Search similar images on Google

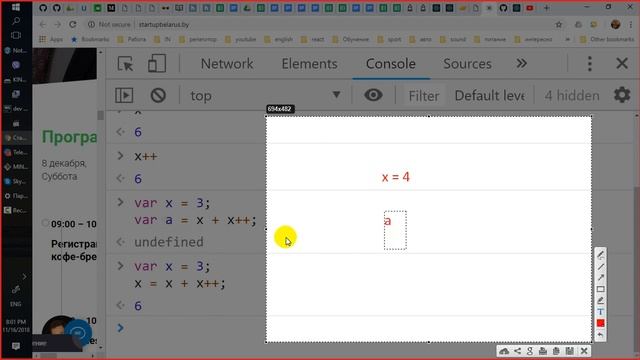pyautogui.click(x=530, y=351)
